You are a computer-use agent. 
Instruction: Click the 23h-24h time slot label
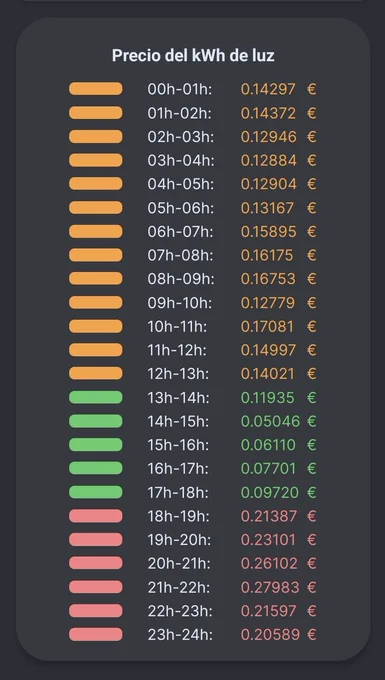(x=180, y=634)
